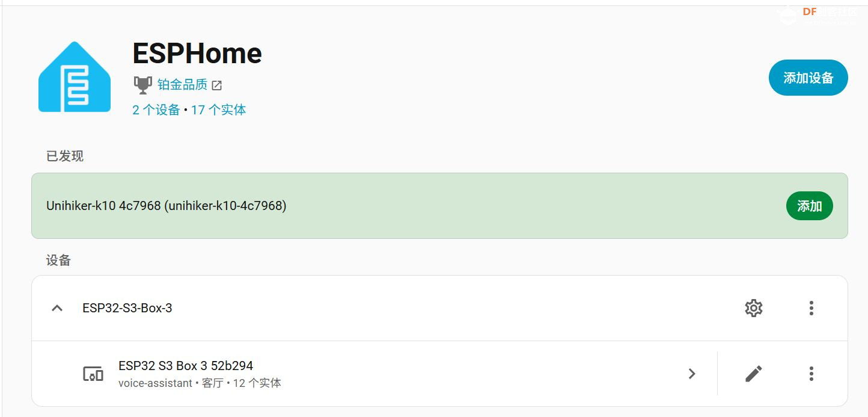Edit ESP32 S3 Box 3 with the pencil icon
This screenshot has width=868, height=417.
(752, 373)
